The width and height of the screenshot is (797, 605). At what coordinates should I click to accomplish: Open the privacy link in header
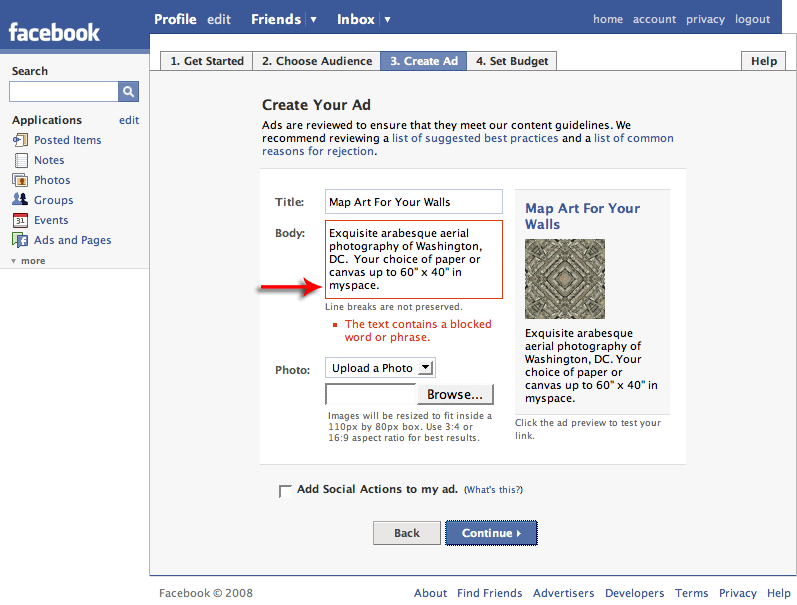click(x=705, y=19)
